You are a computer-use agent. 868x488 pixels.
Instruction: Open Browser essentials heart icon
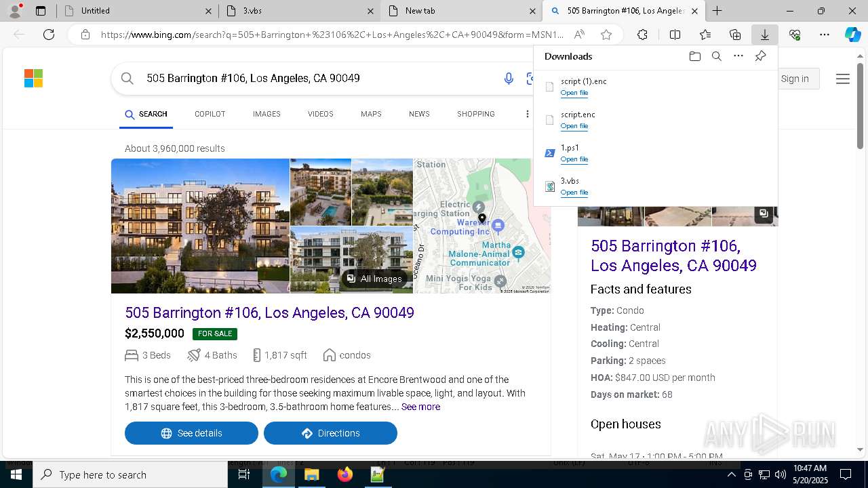(795, 35)
